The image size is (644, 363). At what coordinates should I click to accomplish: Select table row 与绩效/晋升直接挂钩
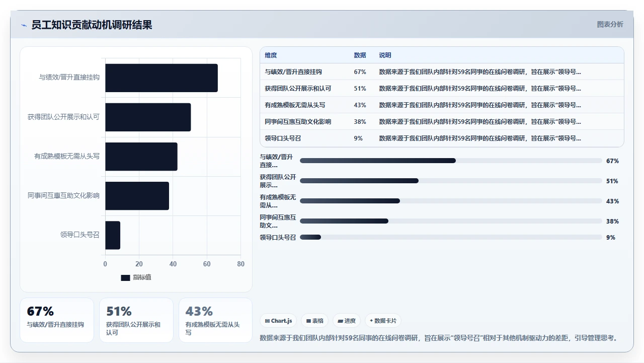(442, 71)
